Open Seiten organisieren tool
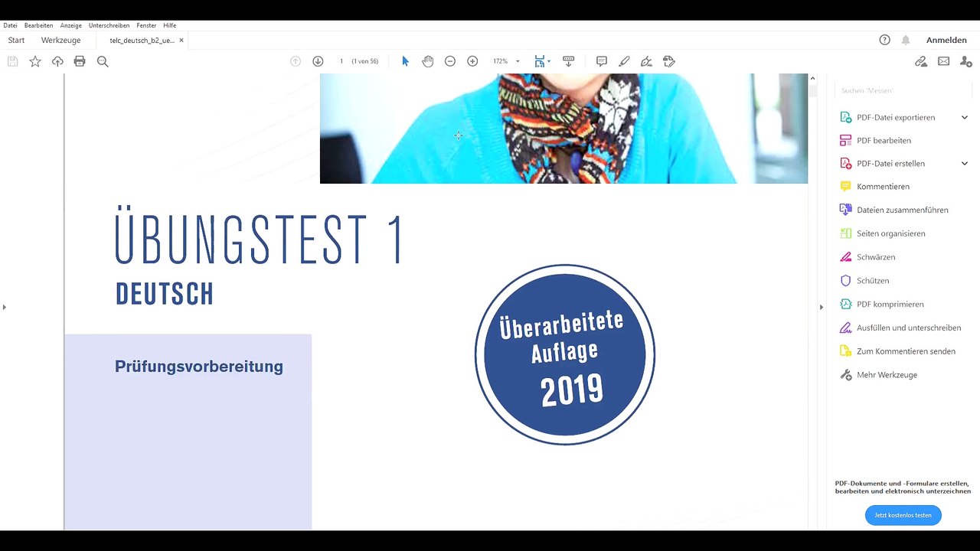Viewport: 980px width, 551px height. 882,233
